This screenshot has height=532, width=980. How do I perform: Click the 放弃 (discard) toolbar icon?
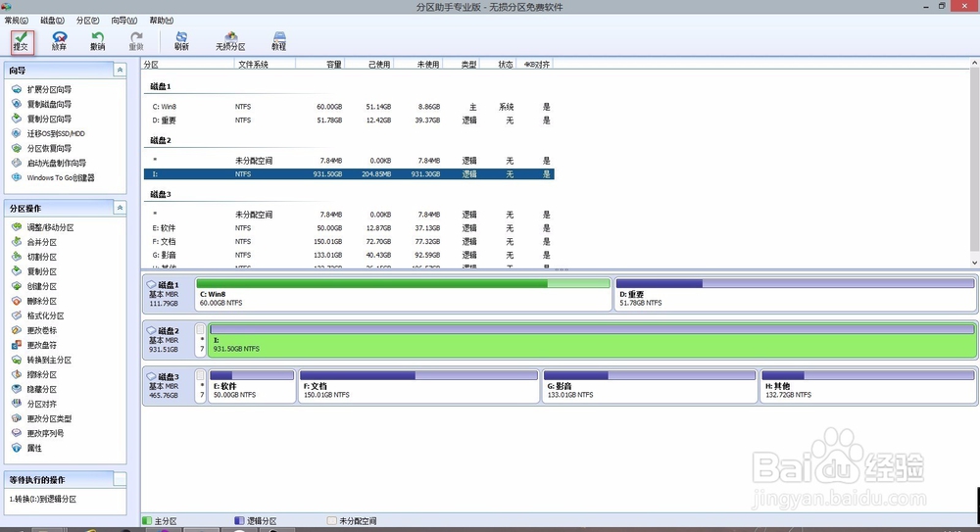coord(60,41)
